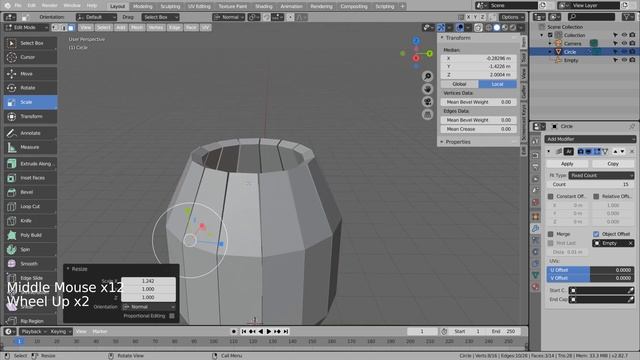Viewport: 640px width, 360px height.
Task: Select the Rip Region tool
Action: [x=31, y=321]
